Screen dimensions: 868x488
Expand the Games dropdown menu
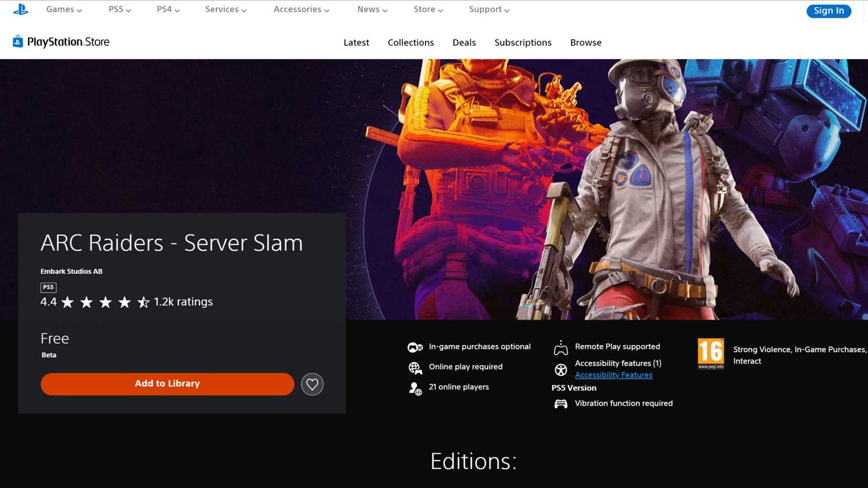click(x=63, y=9)
